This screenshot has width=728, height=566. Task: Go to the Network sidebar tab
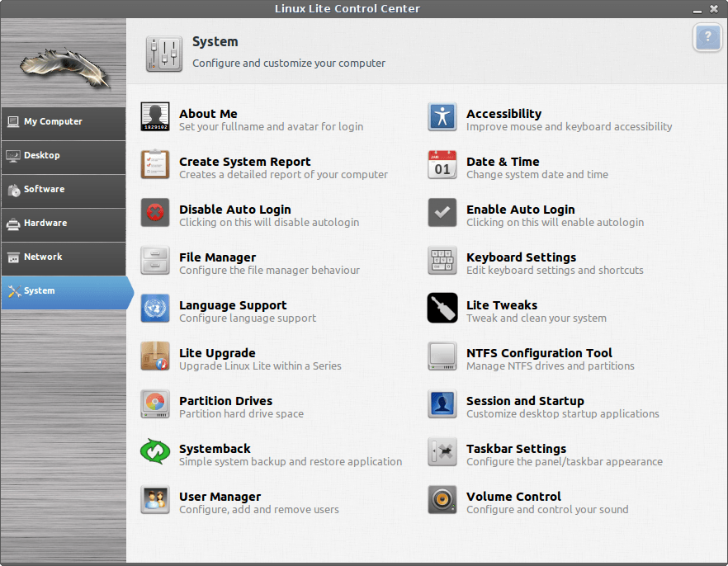point(64,259)
